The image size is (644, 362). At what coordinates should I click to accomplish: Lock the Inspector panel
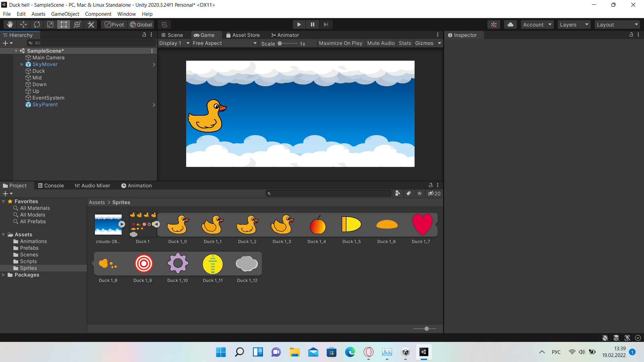[x=631, y=35]
